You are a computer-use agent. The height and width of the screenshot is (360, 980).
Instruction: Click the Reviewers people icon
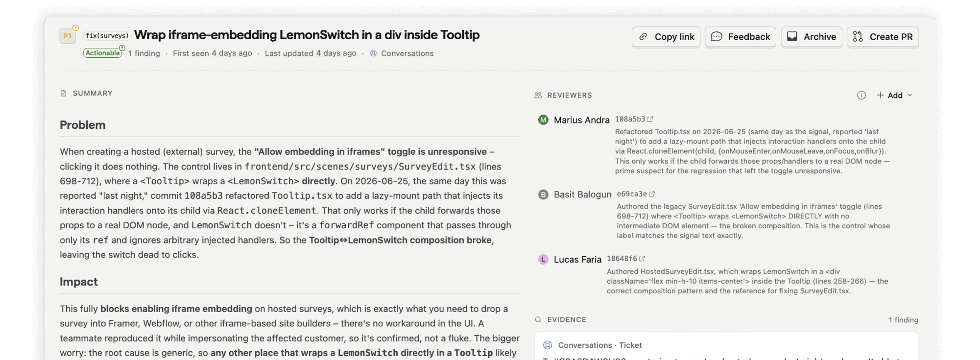(538, 95)
